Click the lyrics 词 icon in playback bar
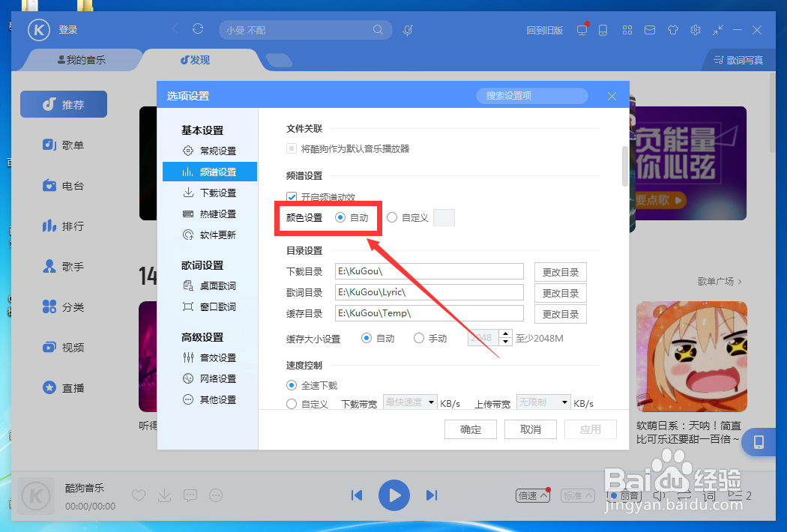787x532 pixels. click(x=707, y=495)
